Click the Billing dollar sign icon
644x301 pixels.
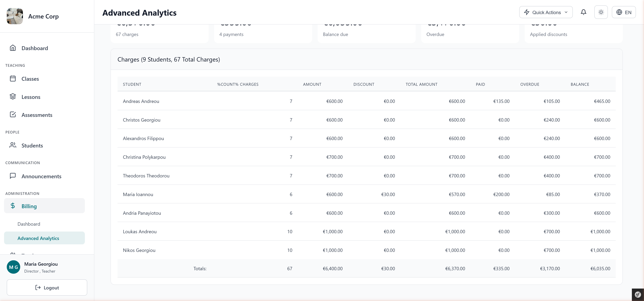[13, 206]
